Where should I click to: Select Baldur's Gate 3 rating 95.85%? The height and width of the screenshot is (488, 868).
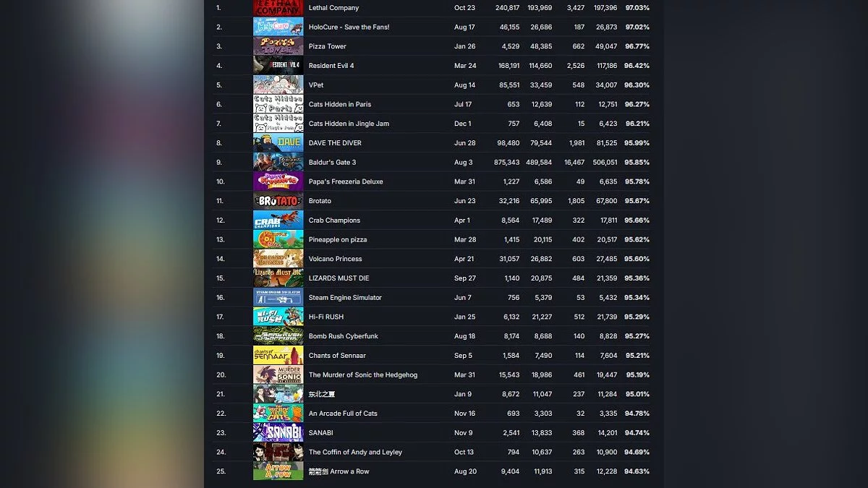click(637, 162)
